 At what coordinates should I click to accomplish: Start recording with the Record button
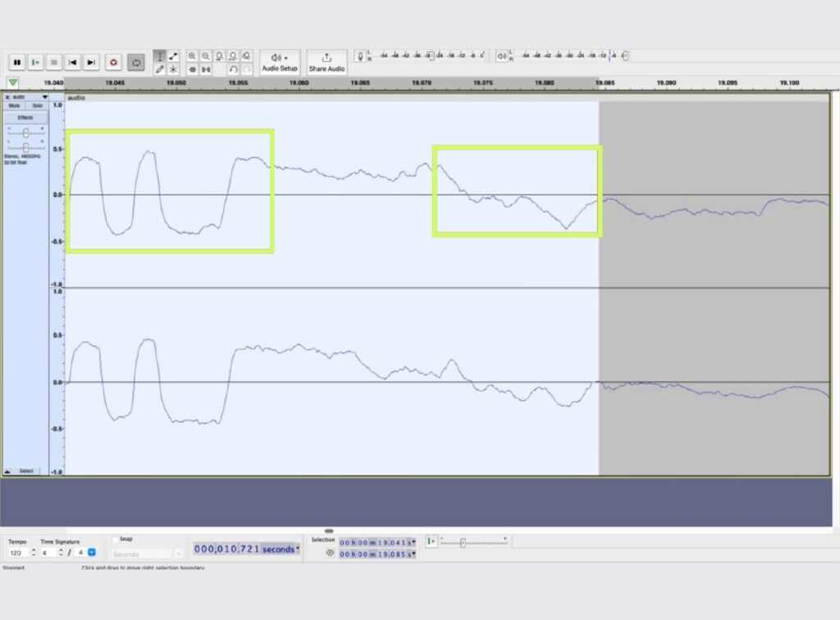(113, 62)
